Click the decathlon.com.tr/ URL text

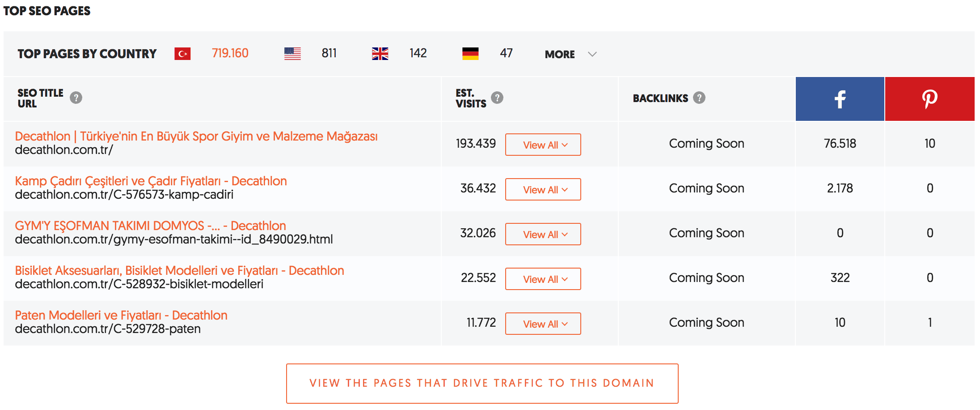click(64, 150)
